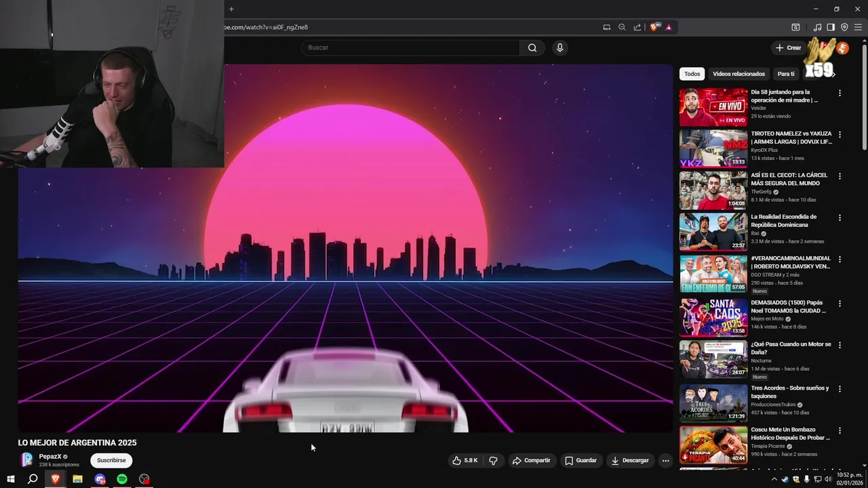Open options menu for Veiider live video
Viewport: 868px width, 488px height.
click(840, 93)
